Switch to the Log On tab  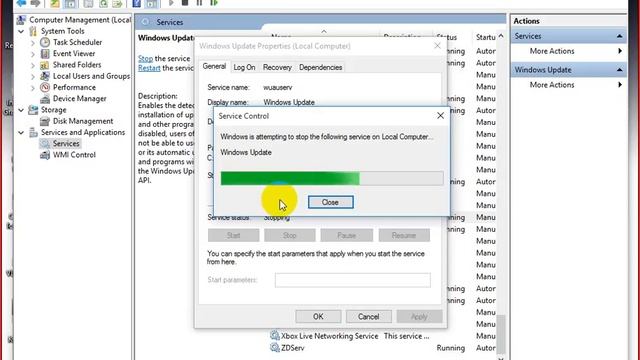pyautogui.click(x=244, y=67)
